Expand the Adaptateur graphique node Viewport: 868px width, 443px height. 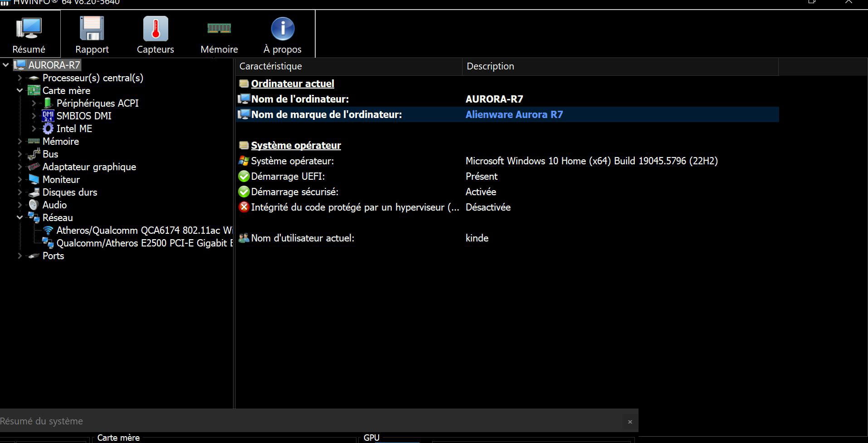tap(20, 167)
